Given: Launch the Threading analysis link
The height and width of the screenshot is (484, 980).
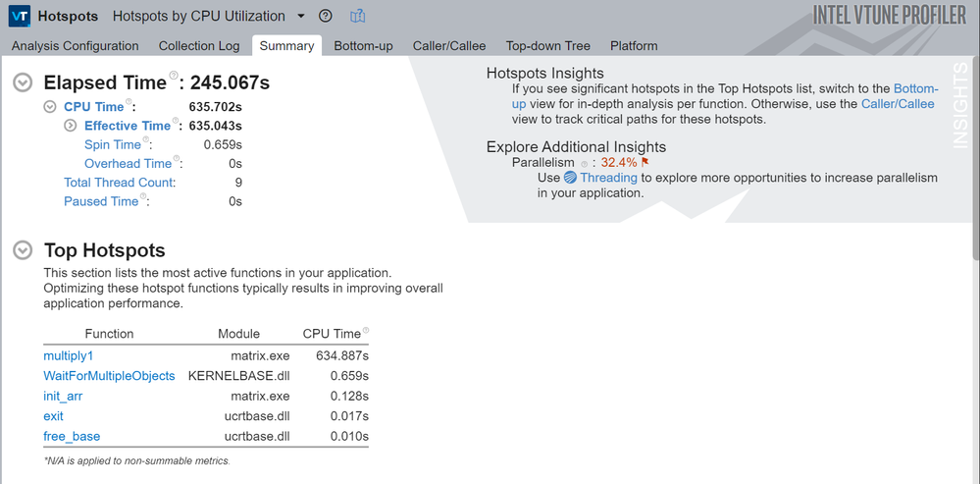Looking at the screenshot, I should (x=608, y=178).
